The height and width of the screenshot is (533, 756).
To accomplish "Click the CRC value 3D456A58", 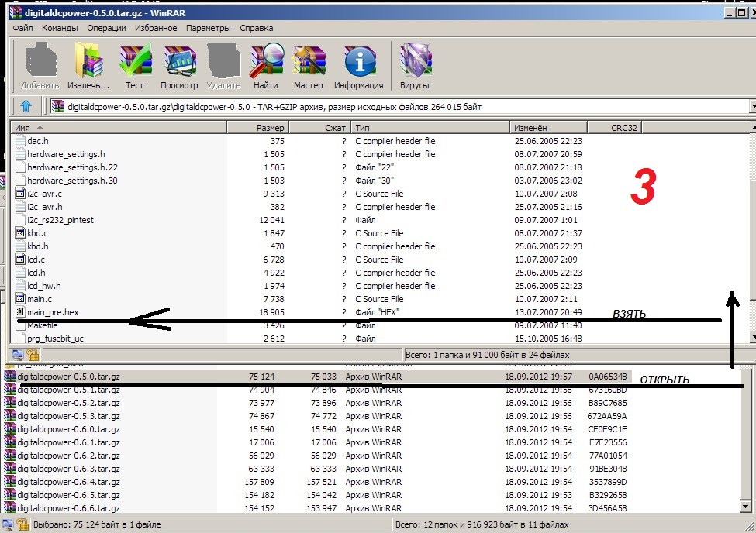I will click(x=607, y=508).
